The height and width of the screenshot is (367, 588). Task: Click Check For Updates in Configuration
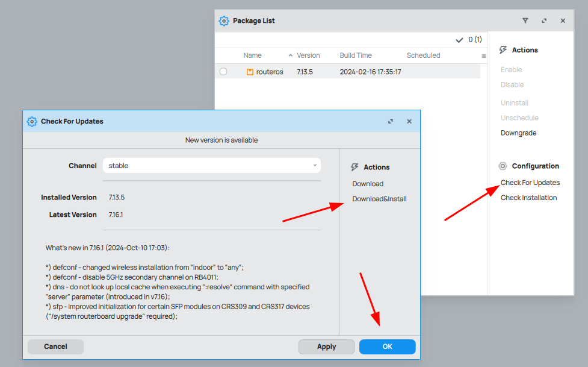tap(530, 183)
